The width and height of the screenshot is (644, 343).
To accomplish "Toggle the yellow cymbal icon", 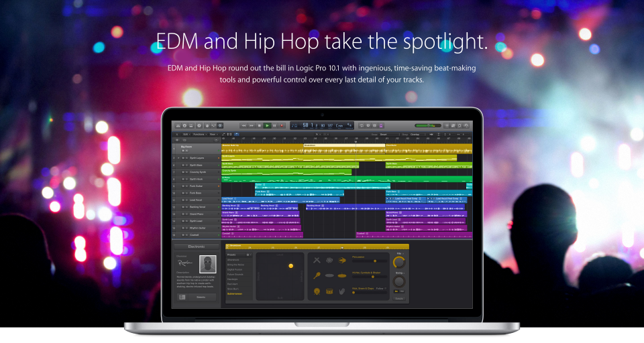I will click(342, 275).
